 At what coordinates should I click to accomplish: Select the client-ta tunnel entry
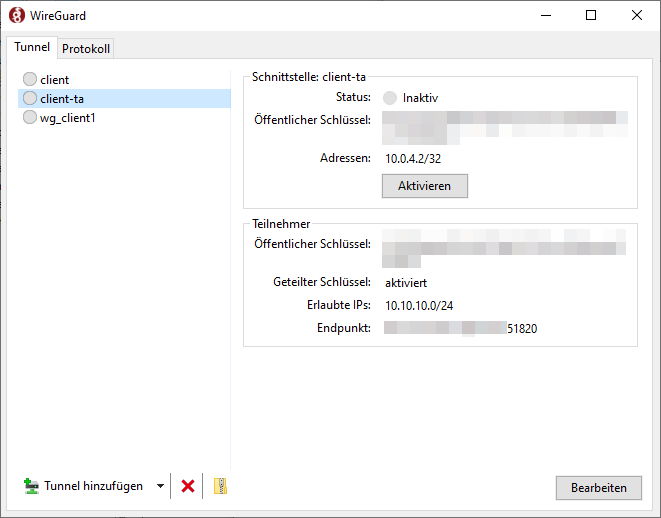click(x=60, y=98)
